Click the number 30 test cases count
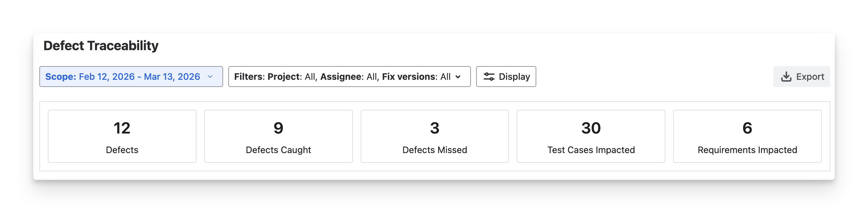868x213 pixels. pyautogui.click(x=591, y=128)
